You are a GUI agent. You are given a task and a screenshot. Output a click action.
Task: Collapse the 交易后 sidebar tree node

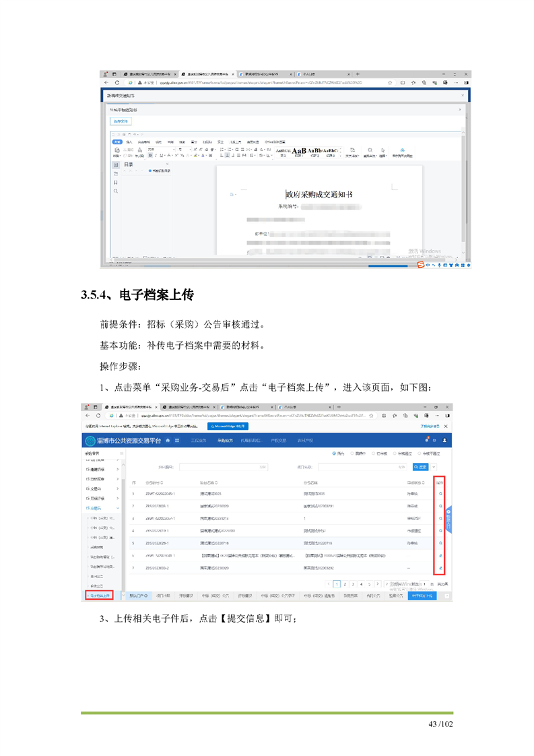click(96, 508)
